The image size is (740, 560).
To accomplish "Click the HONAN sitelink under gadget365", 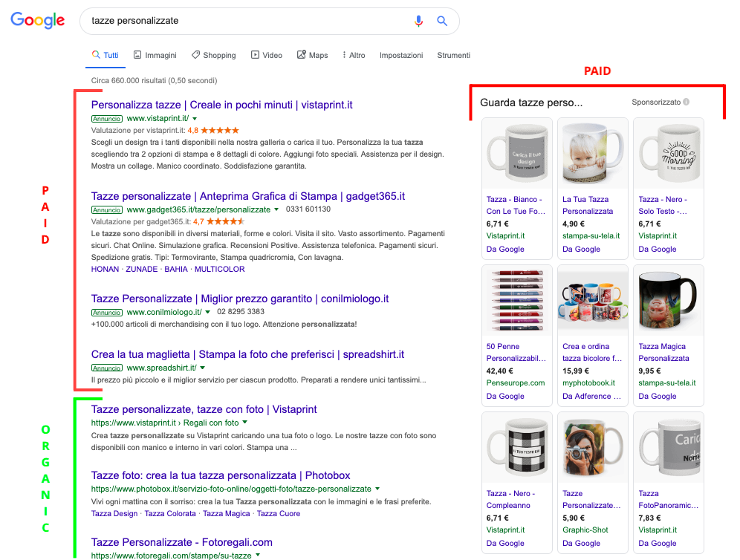I will 105,270.
